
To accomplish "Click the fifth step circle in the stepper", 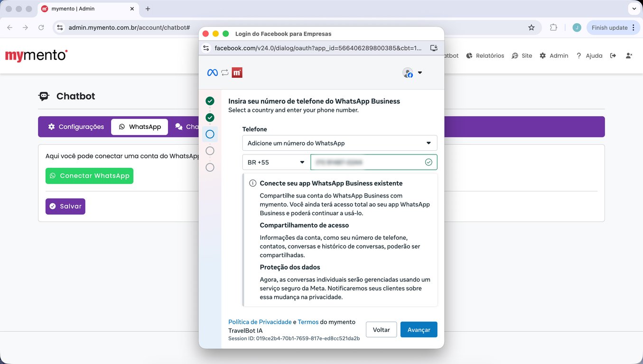I will click(x=210, y=167).
